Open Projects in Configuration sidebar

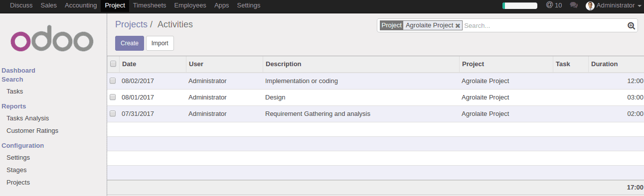pyautogui.click(x=18, y=183)
